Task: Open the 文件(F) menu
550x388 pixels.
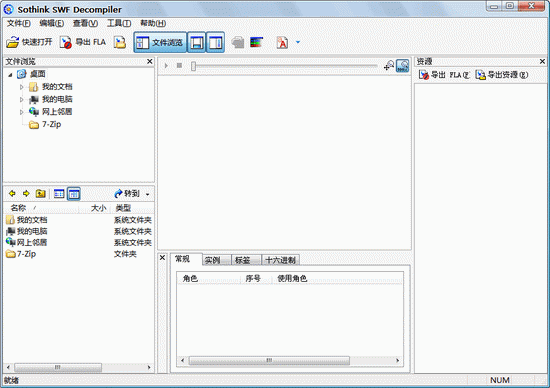Action: tap(19, 23)
